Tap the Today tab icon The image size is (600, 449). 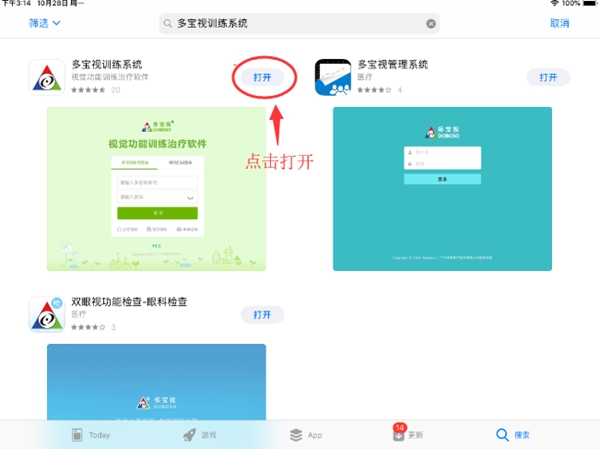tap(77, 435)
